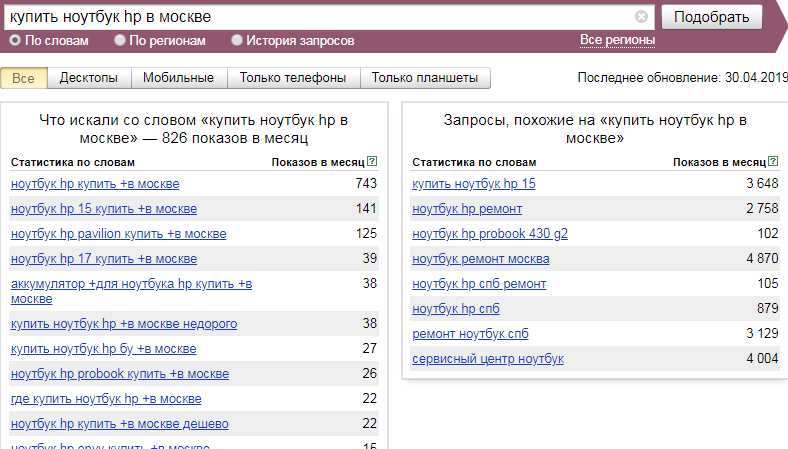Viewport: 788px width, 449px height.
Task: Switch to the 'Только телефоны' tab
Action: pyautogui.click(x=293, y=78)
